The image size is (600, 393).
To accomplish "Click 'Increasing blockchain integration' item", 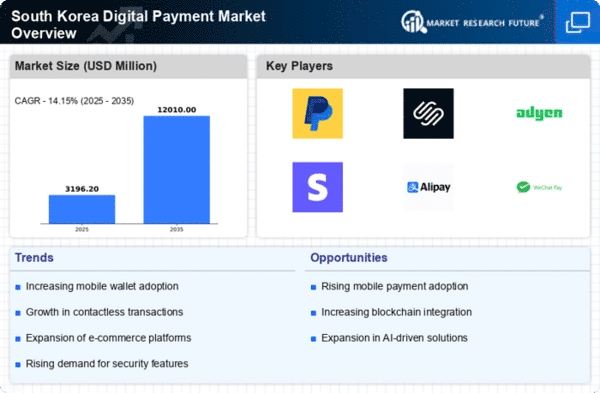I will [396, 312].
